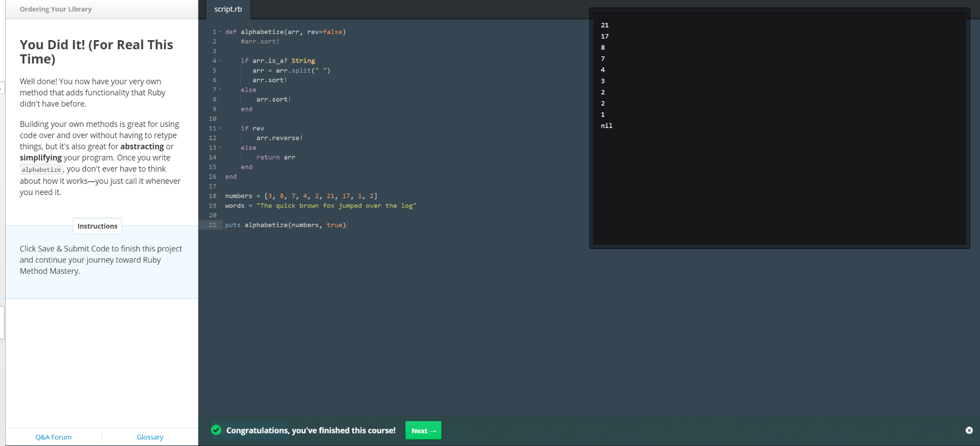
Task: Click the 'nil' output in the console
Action: pos(606,126)
